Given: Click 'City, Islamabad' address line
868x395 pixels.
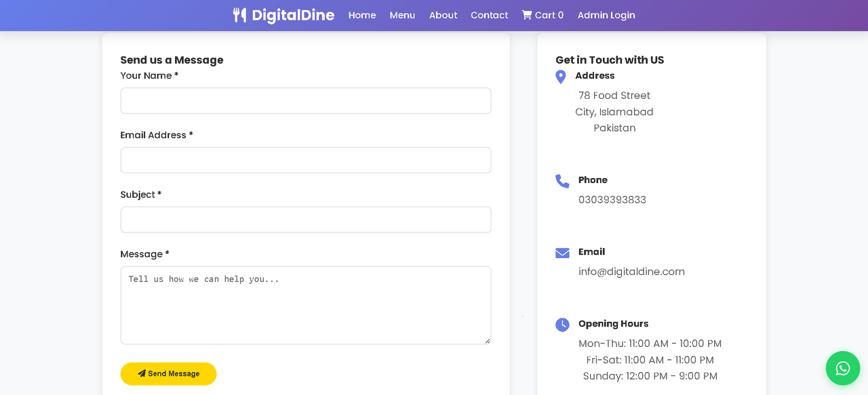Looking at the screenshot, I should pos(614,112).
